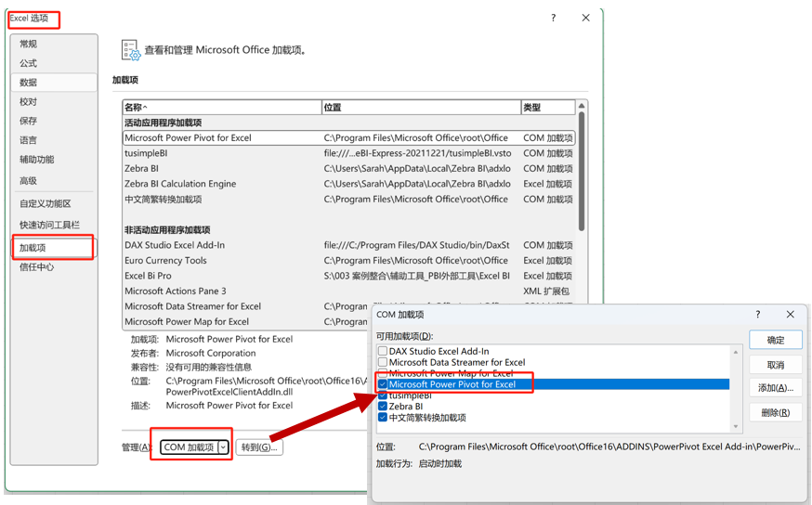Open 自定义功能区 settings
This screenshot has width=812, height=505.
[54, 204]
